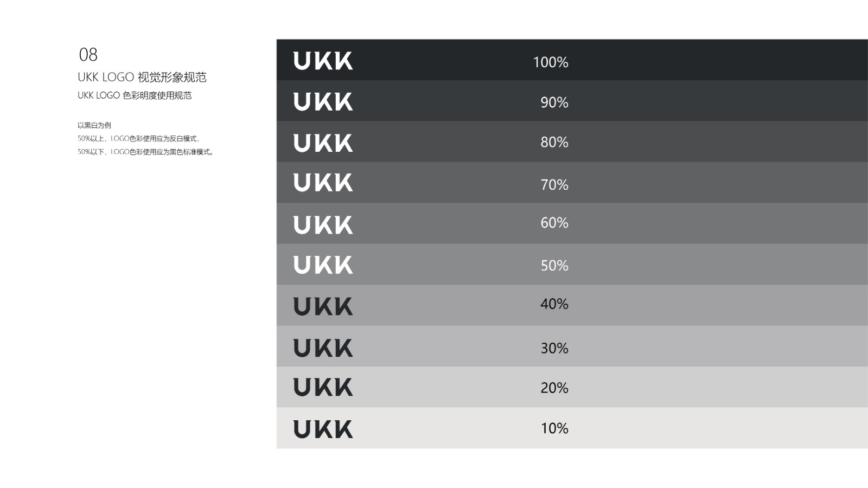Click the UKK logo on the 30% band
868x488 pixels.
[x=323, y=348]
